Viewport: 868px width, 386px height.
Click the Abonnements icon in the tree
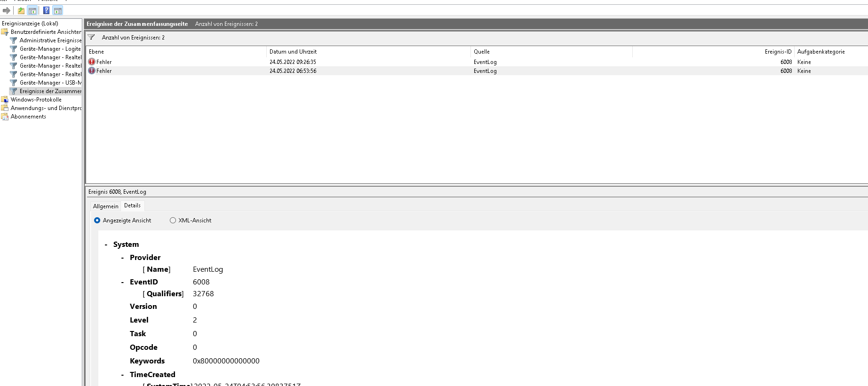[x=5, y=117]
